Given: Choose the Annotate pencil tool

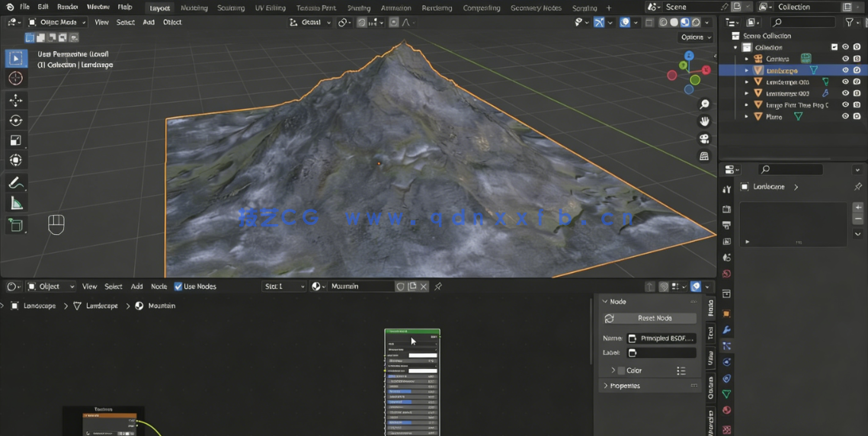Looking at the screenshot, I should click(16, 183).
